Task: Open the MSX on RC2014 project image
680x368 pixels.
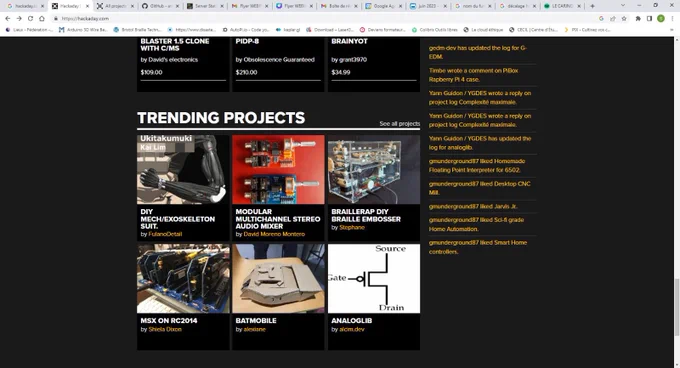Action: point(183,278)
